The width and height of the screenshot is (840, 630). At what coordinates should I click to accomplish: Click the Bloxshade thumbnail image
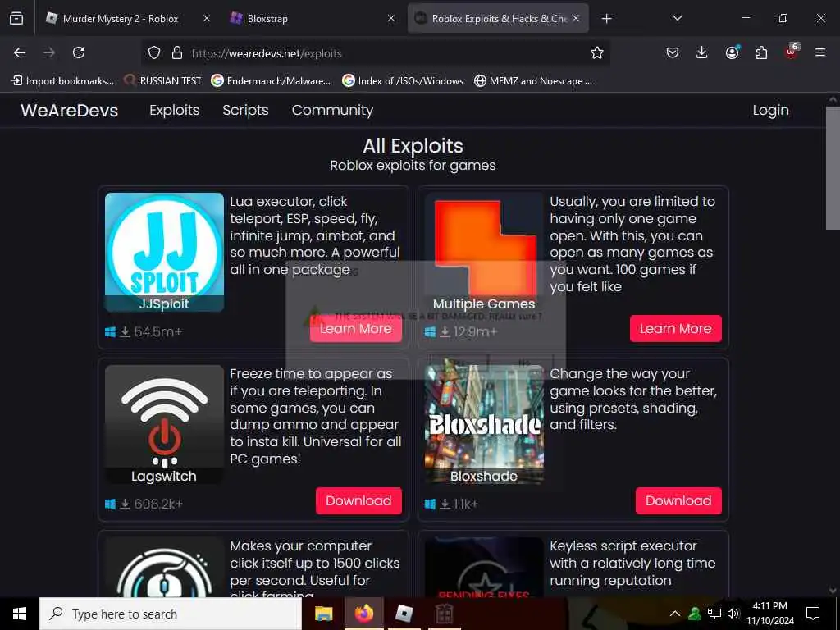tap(484, 424)
